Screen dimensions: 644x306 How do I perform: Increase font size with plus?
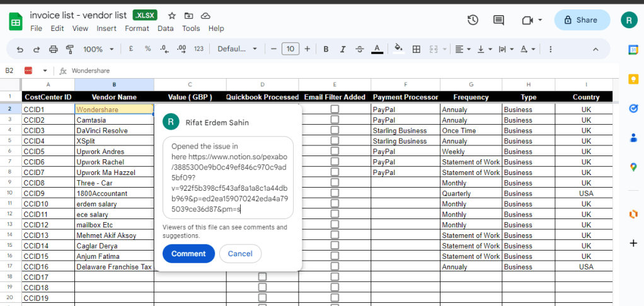[308, 49]
